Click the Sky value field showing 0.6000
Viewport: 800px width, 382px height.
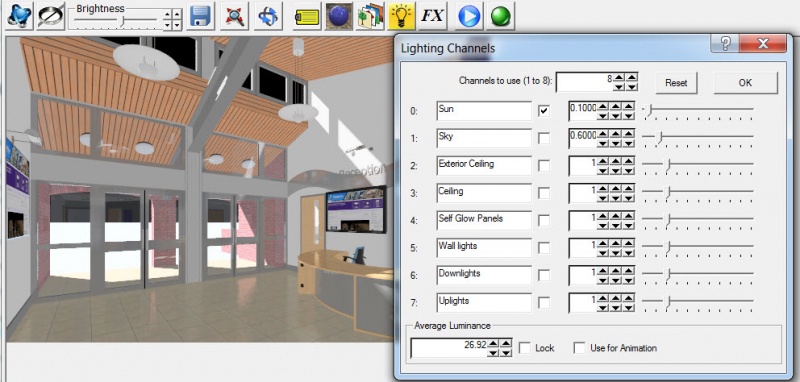(x=583, y=138)
